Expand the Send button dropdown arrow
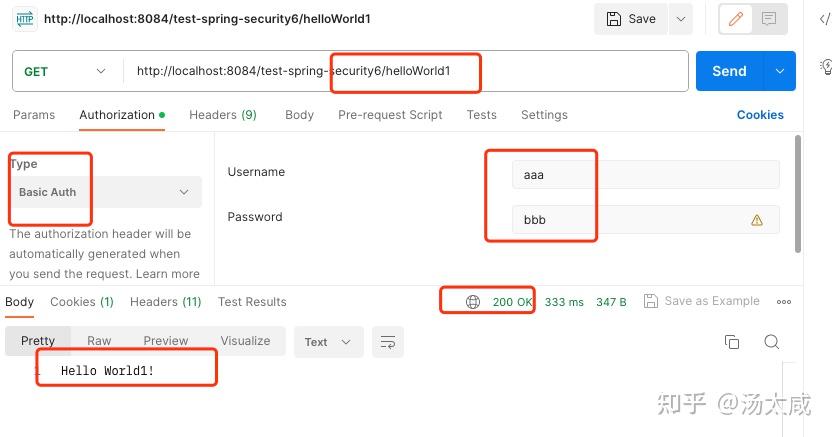 (779, 71)
